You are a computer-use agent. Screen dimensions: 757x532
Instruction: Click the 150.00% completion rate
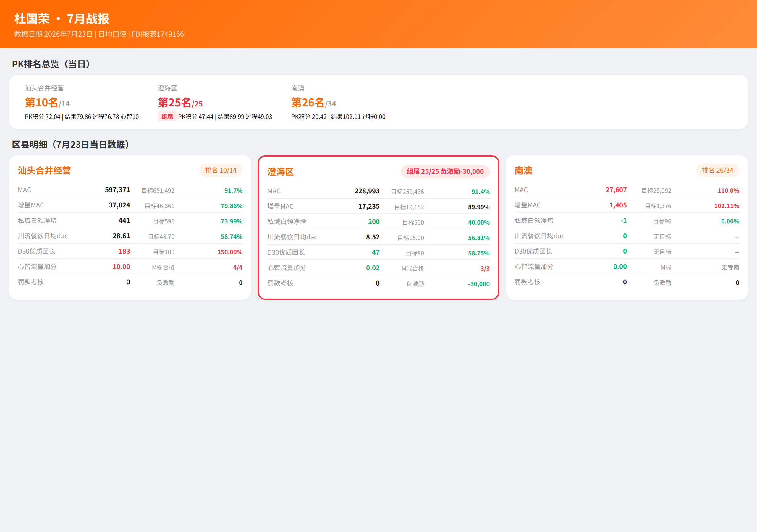[230, 252]
